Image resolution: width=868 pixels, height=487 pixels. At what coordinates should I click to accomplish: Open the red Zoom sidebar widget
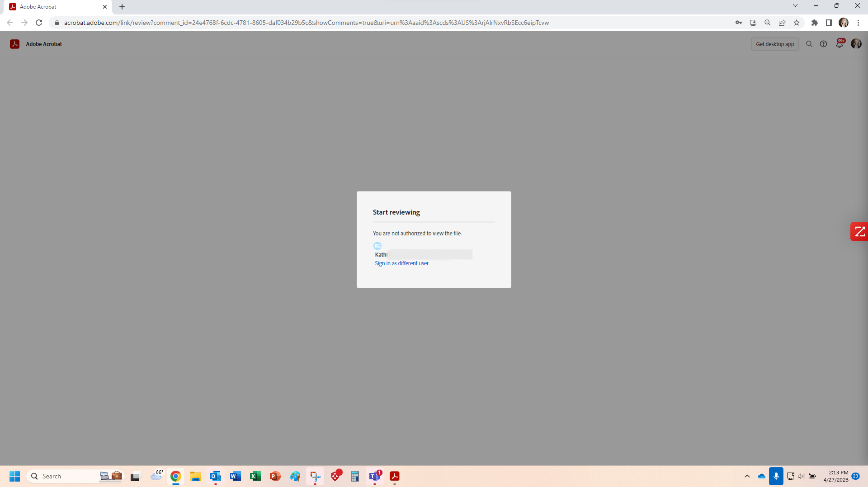(x=861, y=231)
